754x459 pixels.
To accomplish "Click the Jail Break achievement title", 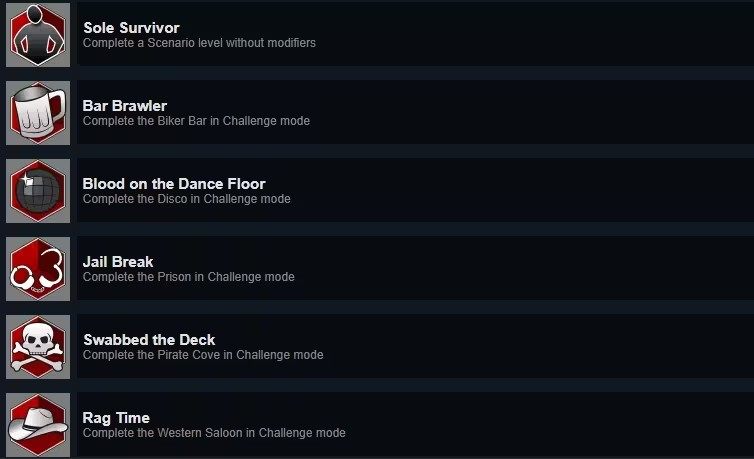I will coord(118,261).
